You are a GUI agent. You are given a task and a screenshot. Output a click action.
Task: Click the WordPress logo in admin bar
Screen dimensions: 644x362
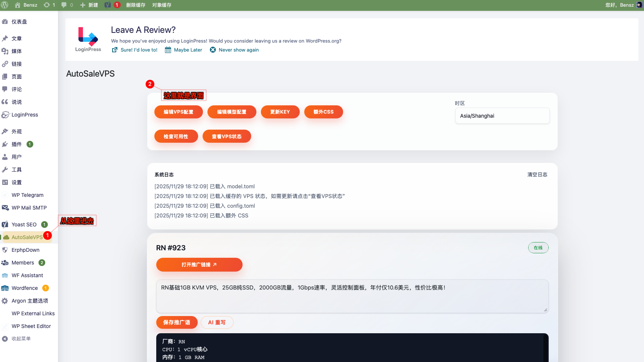tap(5, 5)
